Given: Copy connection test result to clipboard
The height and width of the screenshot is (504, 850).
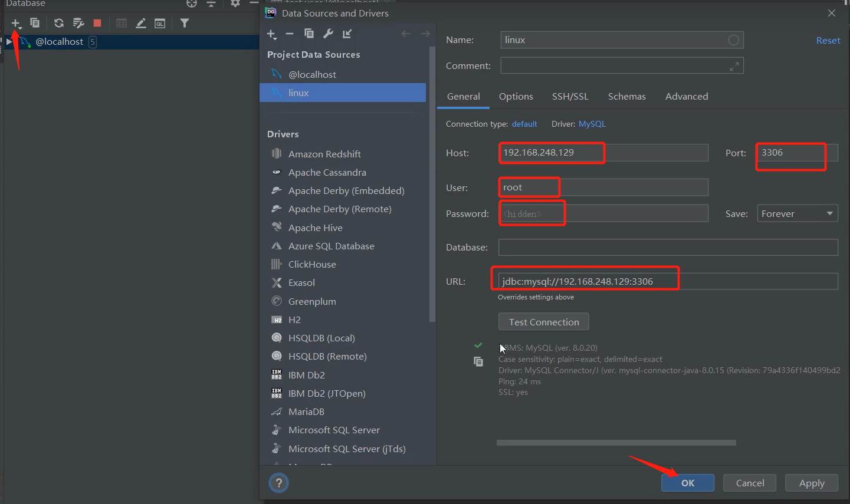Looking at the screenshot, I should tap(478, 361).
